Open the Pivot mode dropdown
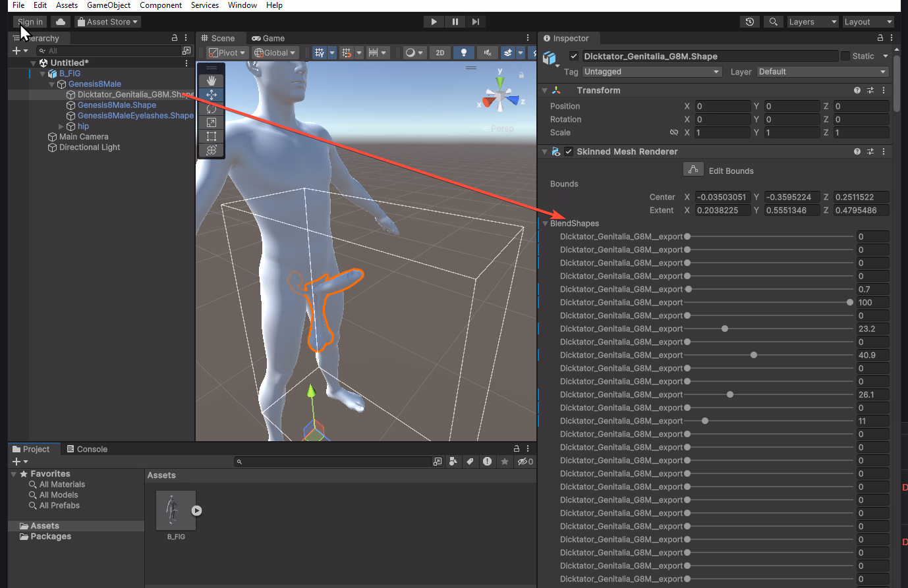 coord(227,53)
